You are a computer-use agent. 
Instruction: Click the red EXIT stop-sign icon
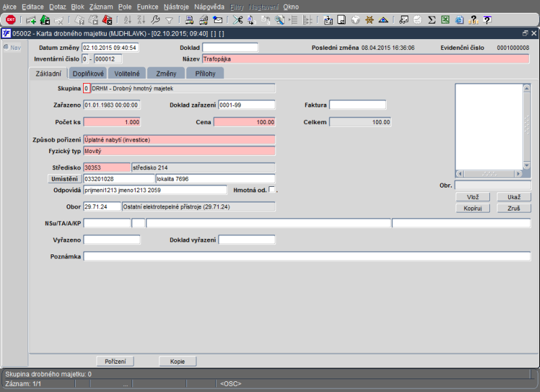pos(11,20)
